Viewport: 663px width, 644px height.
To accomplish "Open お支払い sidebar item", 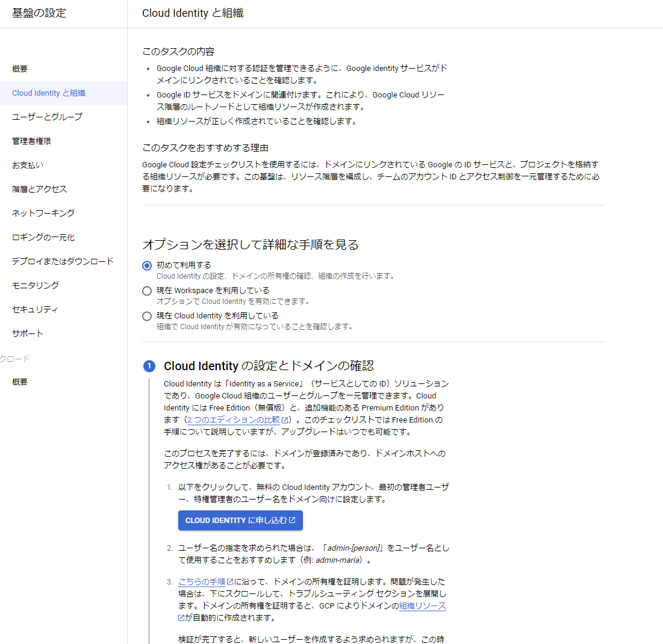I will point(28,166).
